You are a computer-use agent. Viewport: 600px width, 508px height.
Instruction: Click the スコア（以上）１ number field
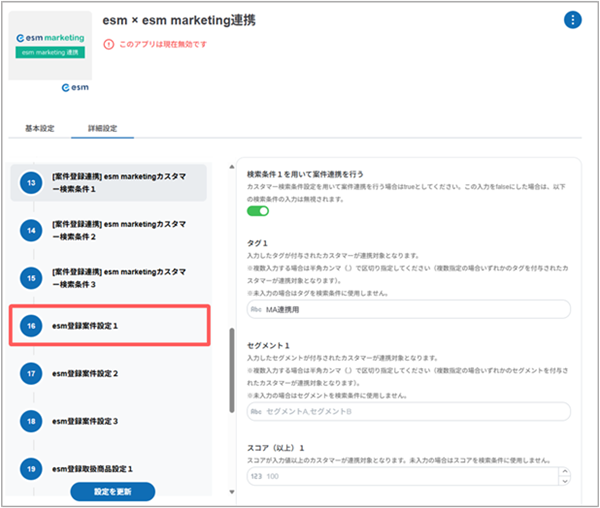tap(400, 478)
